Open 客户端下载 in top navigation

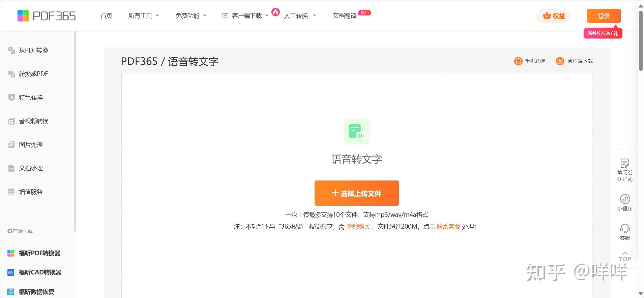[x=247, y=16]
